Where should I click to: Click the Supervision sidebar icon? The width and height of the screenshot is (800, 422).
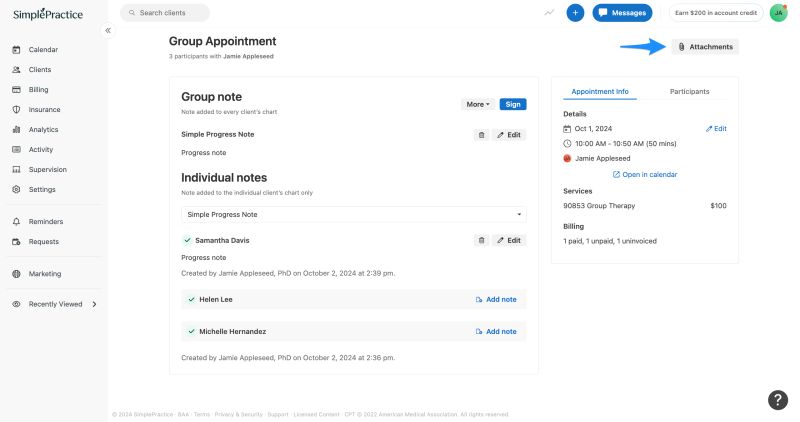(x=16, y=169)
